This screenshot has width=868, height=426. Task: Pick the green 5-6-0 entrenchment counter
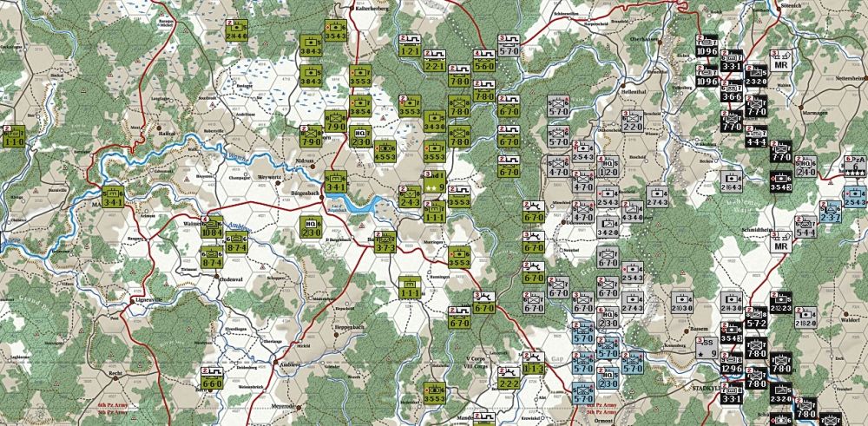pos(484,61)
